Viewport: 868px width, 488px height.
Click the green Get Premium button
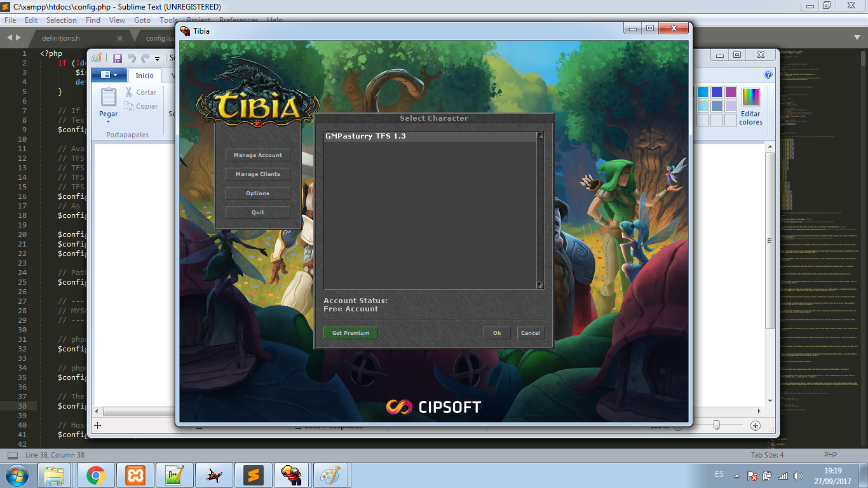pyautogui.click(x=351, y=333)
